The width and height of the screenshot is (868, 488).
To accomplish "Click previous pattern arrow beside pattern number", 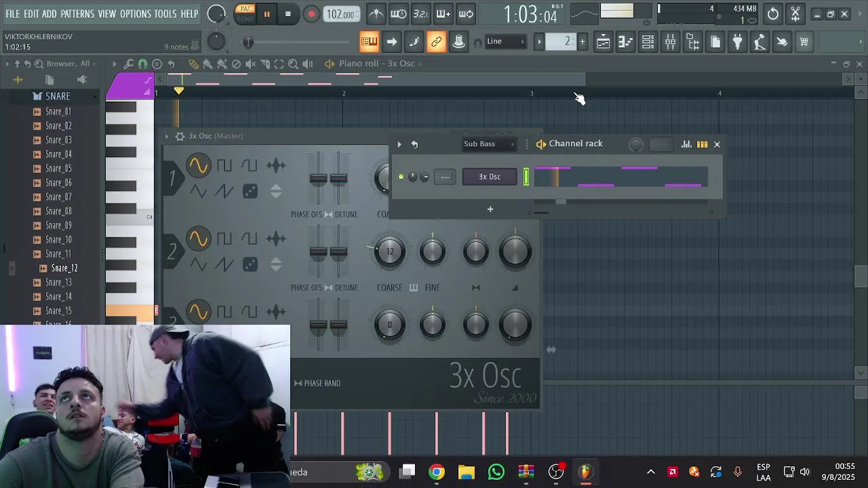I will (x=540, y=42).
